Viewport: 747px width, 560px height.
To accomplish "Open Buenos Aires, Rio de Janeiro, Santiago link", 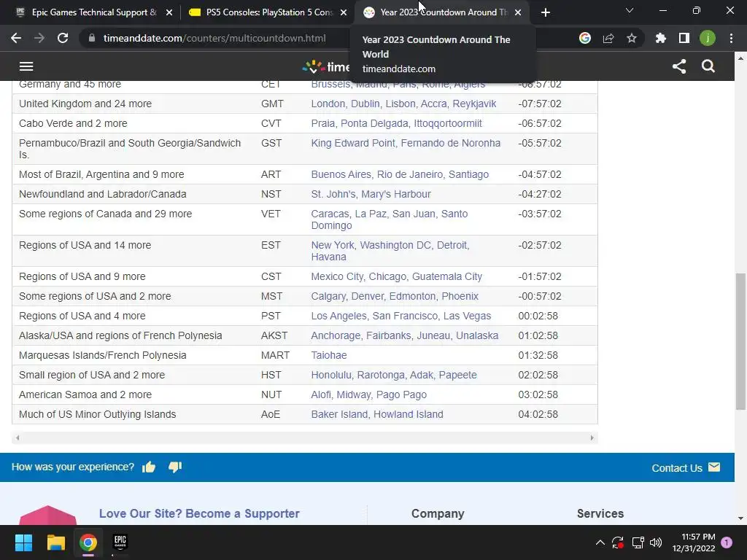I will (400, 174).
